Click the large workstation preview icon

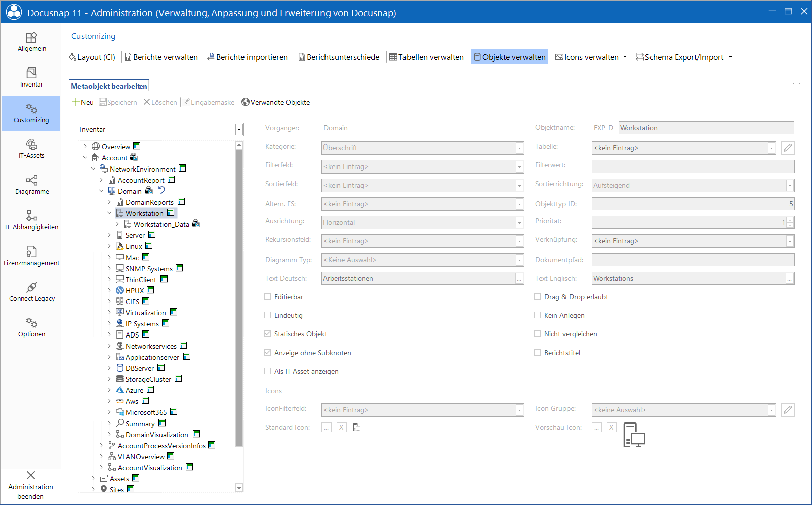[x=634, y=435]
